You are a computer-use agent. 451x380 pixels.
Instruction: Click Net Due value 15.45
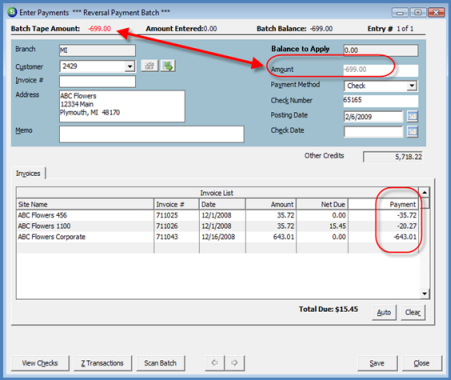[x=337, y=226]
